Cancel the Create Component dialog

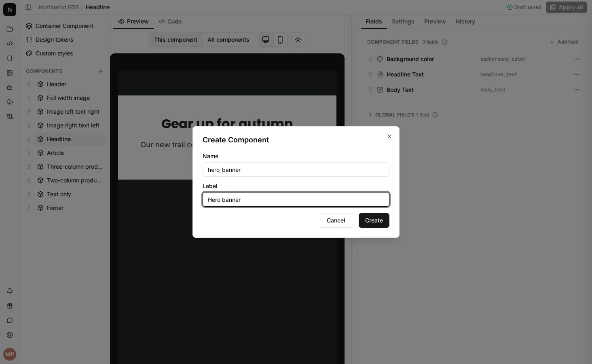coord(336,220)
